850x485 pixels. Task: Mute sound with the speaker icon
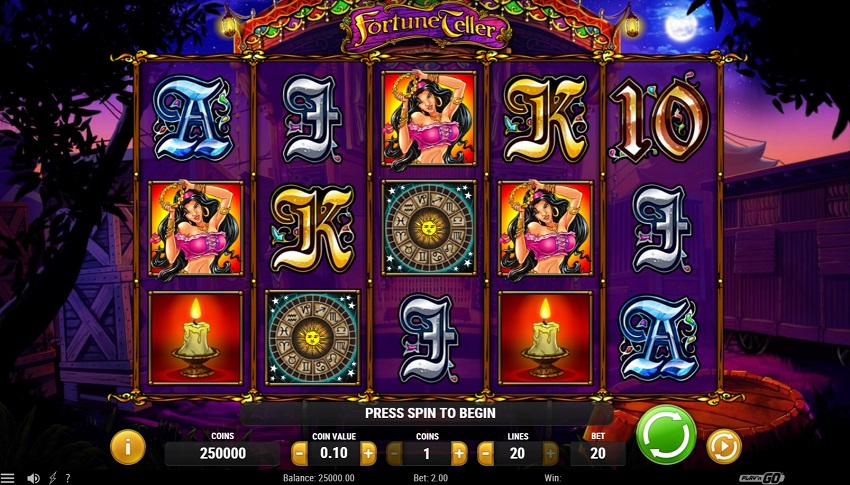coord(33,478)
